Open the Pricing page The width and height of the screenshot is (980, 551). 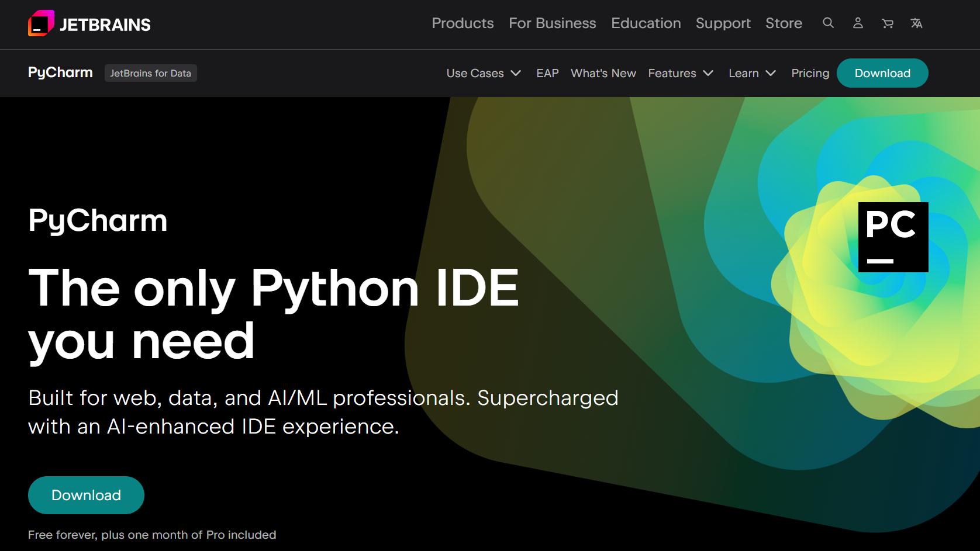[810, 73]
